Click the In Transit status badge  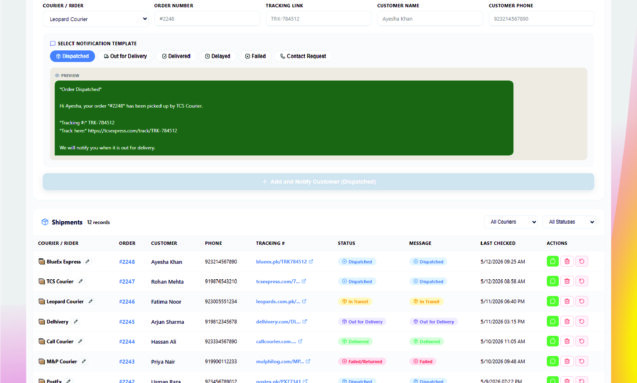point(355,301)
